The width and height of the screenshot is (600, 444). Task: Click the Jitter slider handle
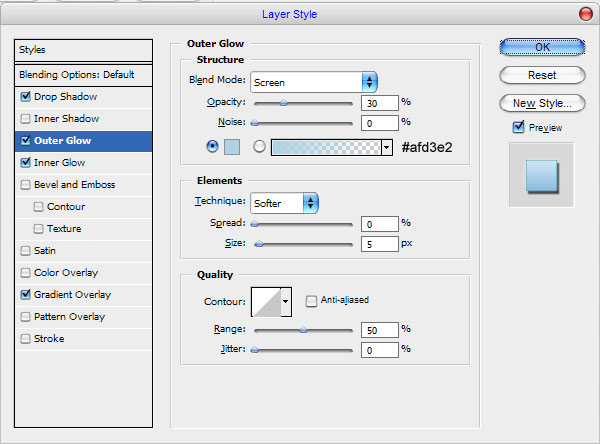(254, 349)
